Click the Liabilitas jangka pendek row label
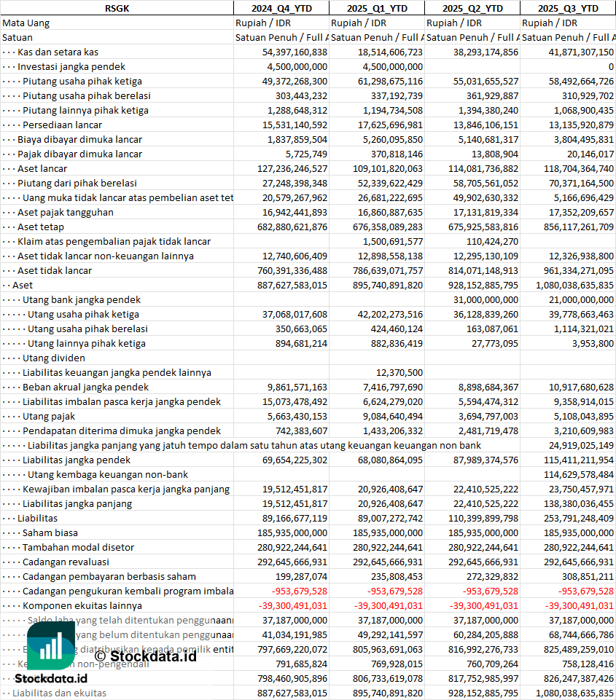This screenshot has height=700, width=616. 77,460
